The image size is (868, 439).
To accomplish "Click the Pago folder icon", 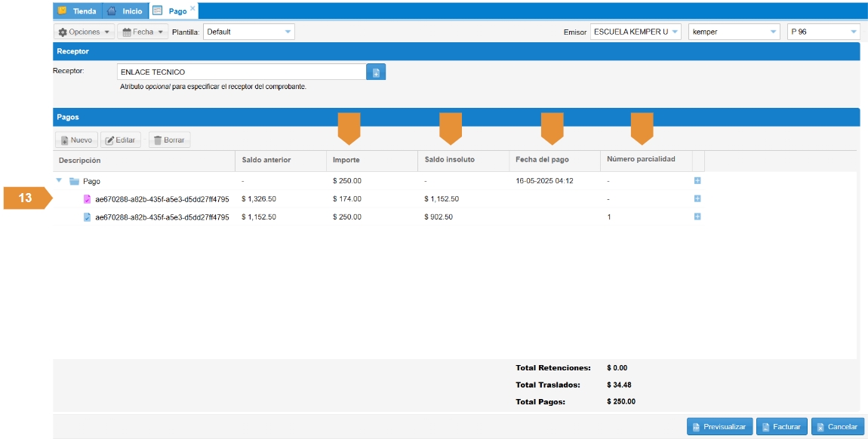I will 74,181.
